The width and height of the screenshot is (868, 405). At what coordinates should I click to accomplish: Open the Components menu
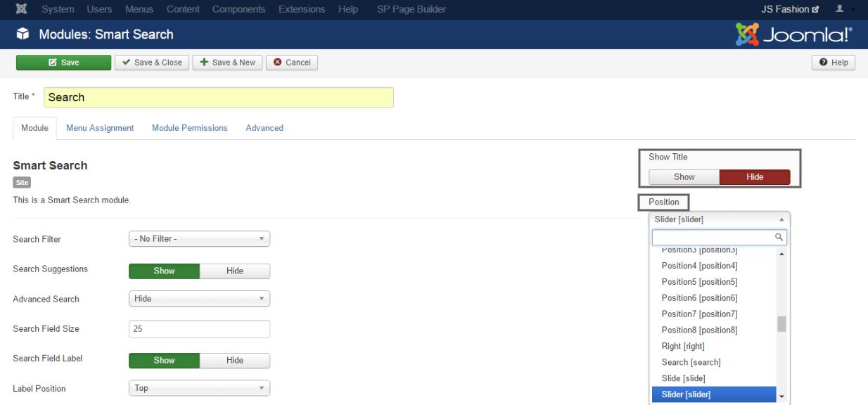coord(239,9)
